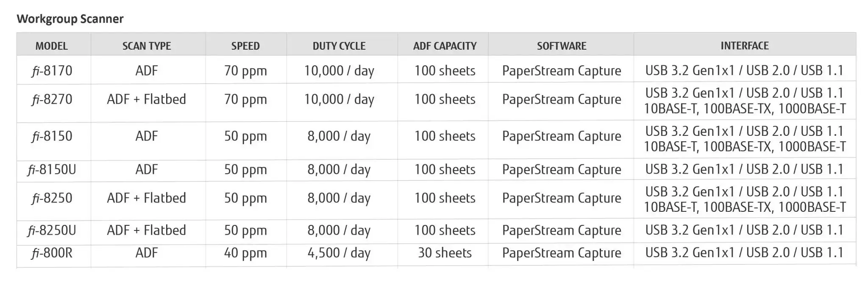Select the 4,500 / day duty cycle cell
Viewport: 868px width, 292px height.
point(339,253)
